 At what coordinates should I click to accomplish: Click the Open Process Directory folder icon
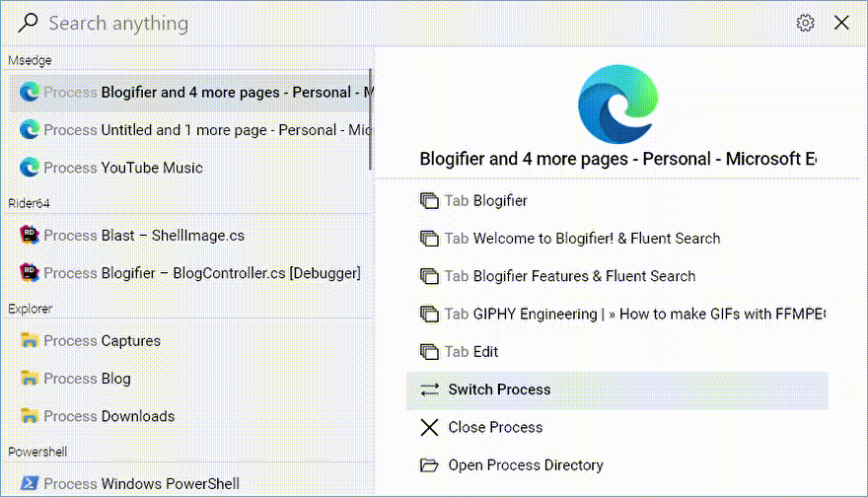point(429,464)
